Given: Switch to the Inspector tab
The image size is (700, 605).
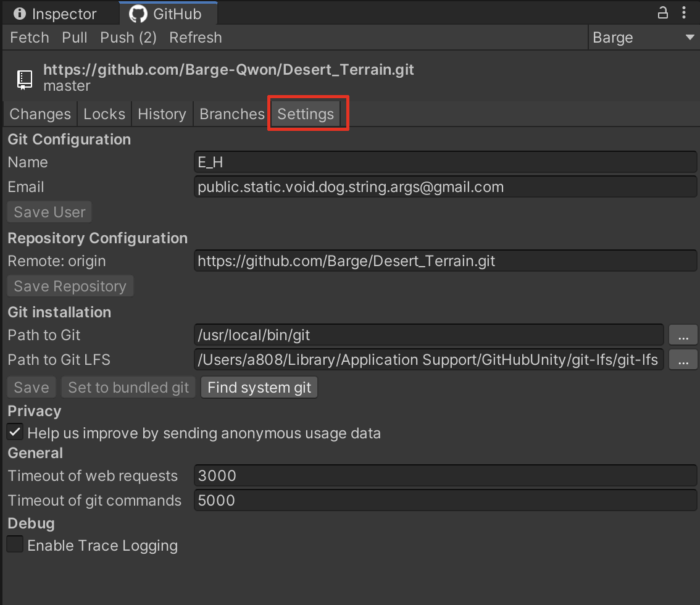Looking at the screenshot, I should 55,14.
